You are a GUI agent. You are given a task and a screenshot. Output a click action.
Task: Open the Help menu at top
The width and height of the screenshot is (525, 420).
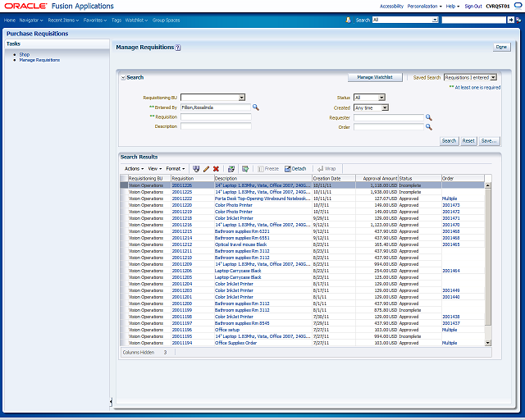coord(452,6)
